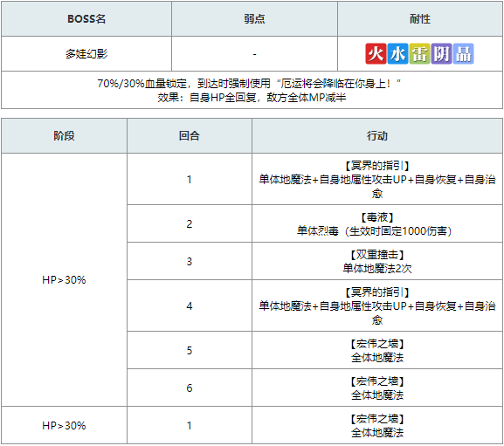Click the turn 6 cell
This screenshot has width=504, height=446.
tap(190, 388)
